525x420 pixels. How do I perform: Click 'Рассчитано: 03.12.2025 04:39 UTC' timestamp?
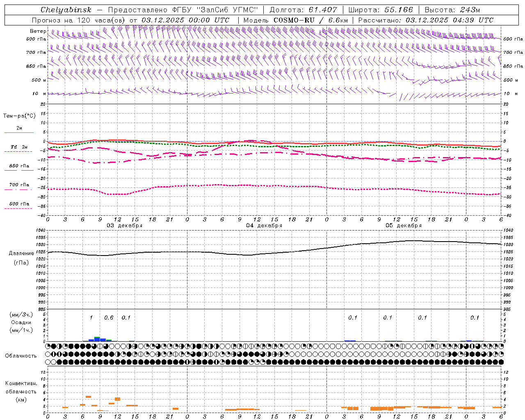426,20
